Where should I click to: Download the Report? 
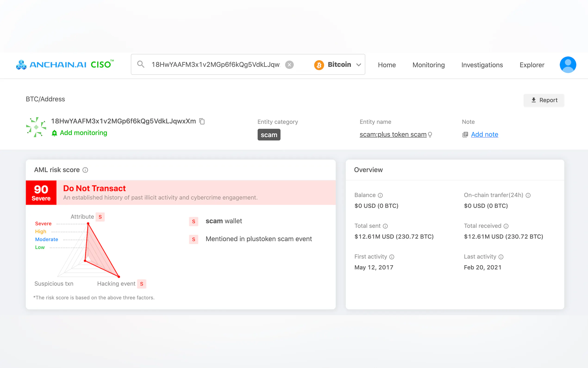[x=544, y=100]
